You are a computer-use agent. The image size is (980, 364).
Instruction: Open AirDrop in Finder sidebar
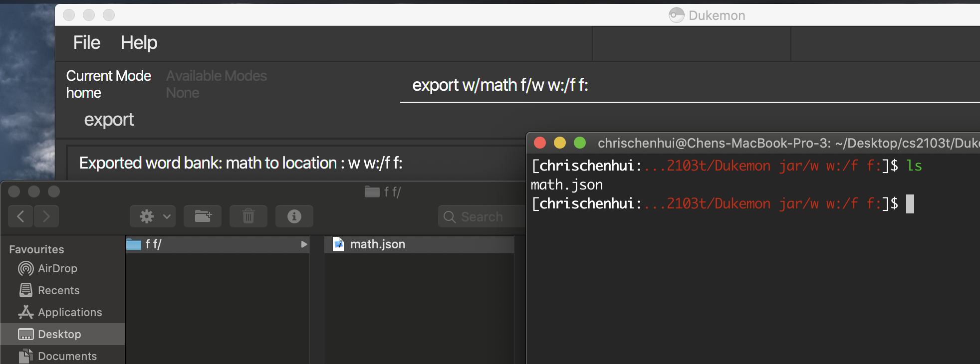coord(48,268)
